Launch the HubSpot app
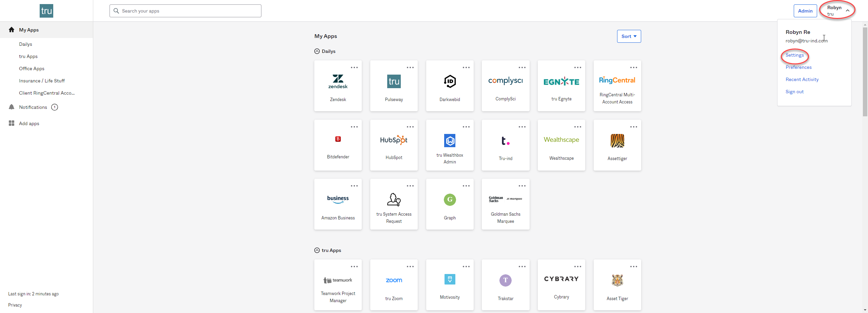The width and height of the screenshot is (868, 313). [x=394, y=145]
